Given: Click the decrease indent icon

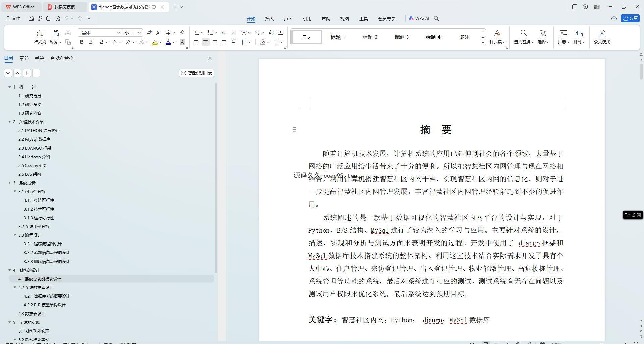Looking at the screenshot, I should point(224,33).
